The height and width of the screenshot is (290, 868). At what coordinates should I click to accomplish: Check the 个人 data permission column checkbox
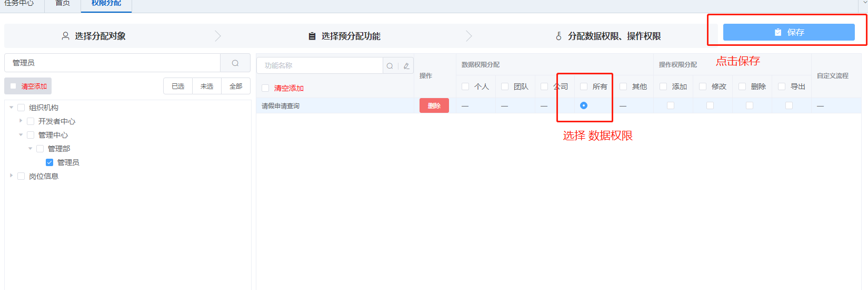tap(465, 86)
